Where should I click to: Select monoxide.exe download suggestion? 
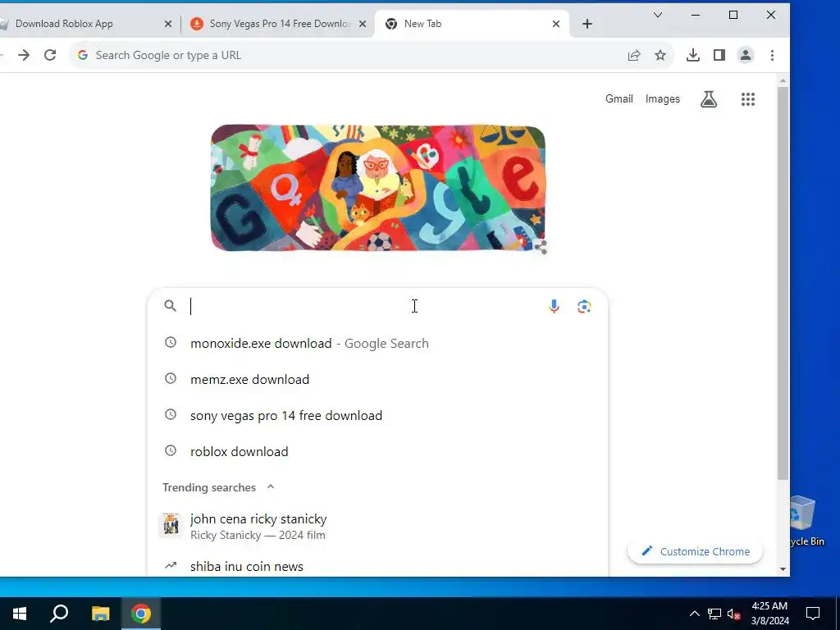tap(377, 343)
